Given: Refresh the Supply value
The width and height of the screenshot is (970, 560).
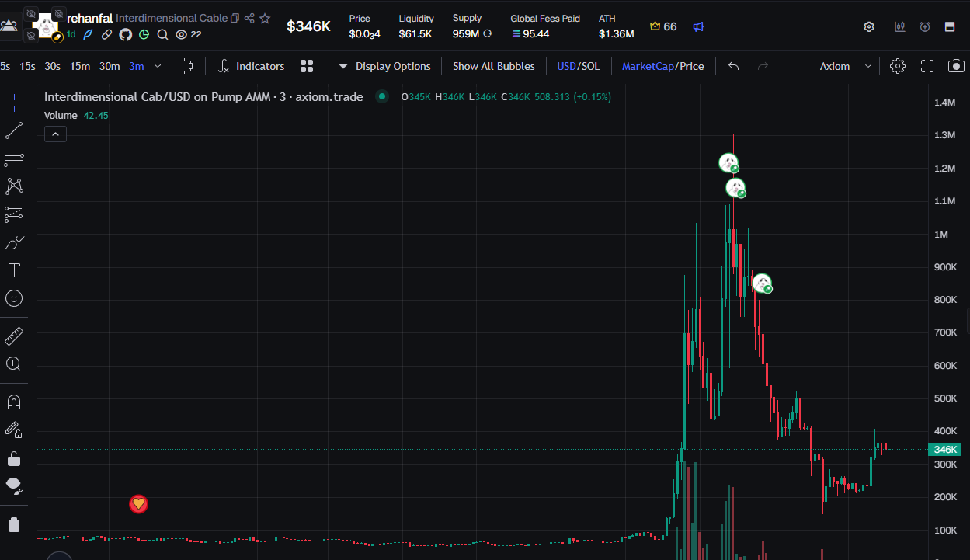Looking at the screenshot, I should [x=487, y=34].
